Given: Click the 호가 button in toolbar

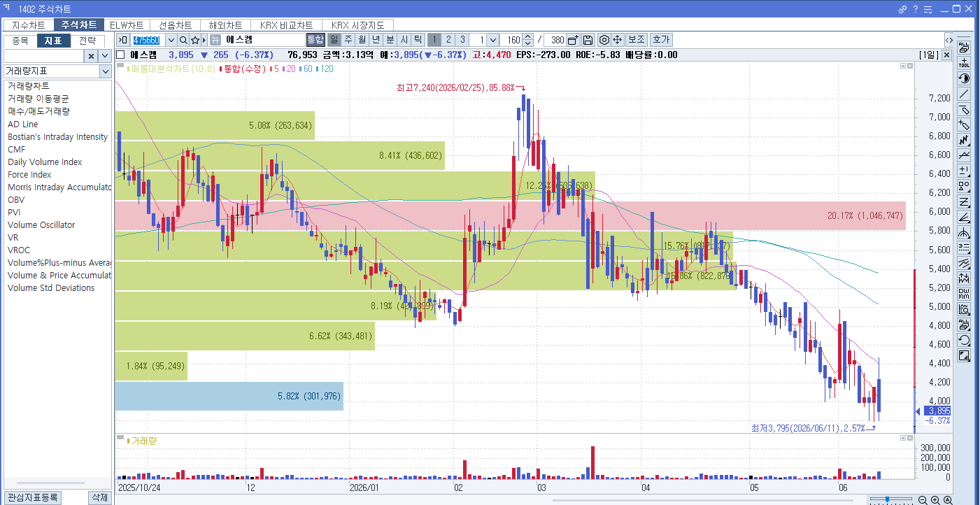Looking at the screenshot, I should [x=660, y=40].
